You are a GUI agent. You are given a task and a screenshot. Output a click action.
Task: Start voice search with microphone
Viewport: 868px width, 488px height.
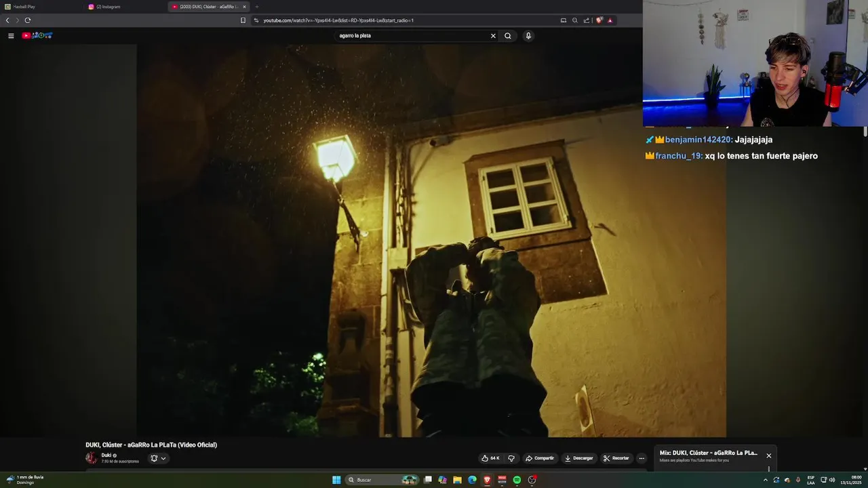[x=528, y=36]
